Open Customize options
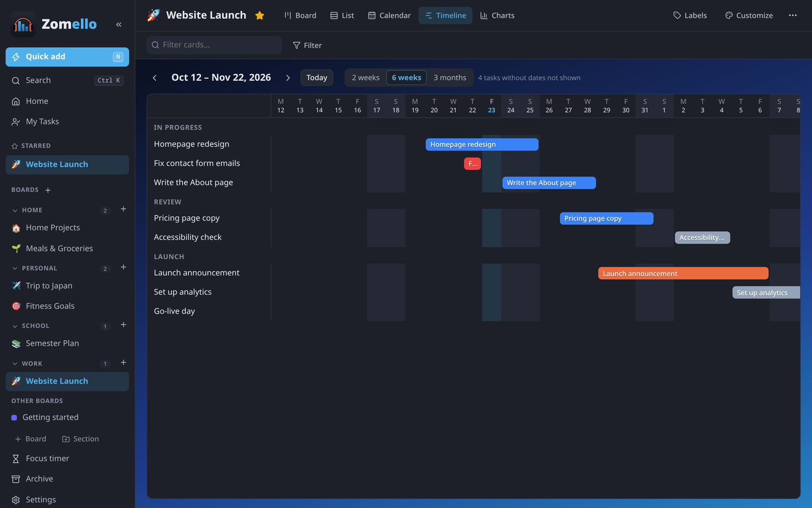Viewport: 812px width, 508px height. tap(749, 16)
